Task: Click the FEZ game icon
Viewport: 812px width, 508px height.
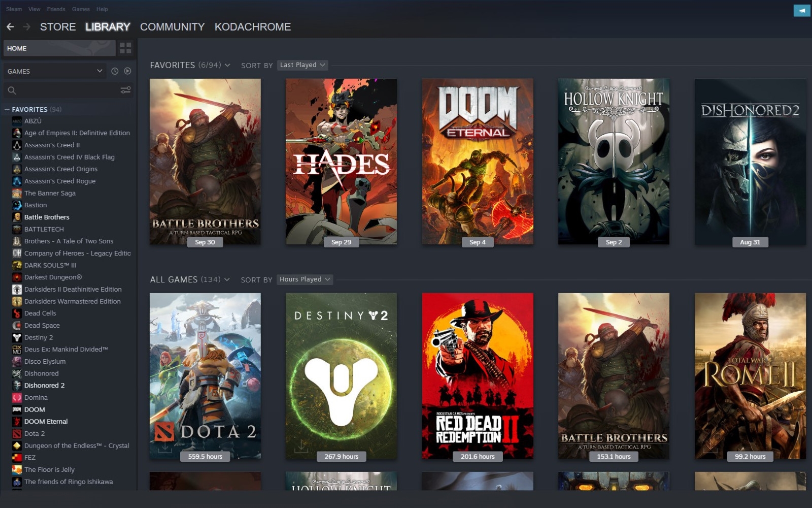Action: [x=17, y=458]
